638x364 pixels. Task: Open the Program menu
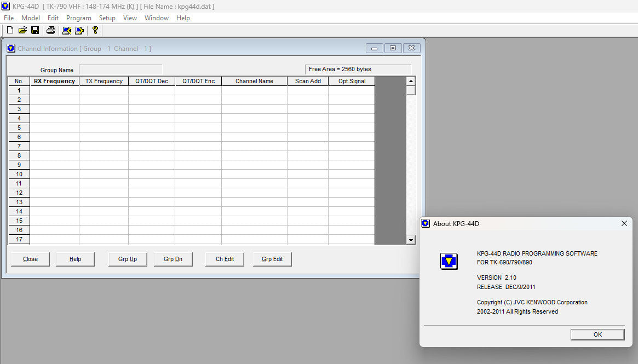(78, 18)
